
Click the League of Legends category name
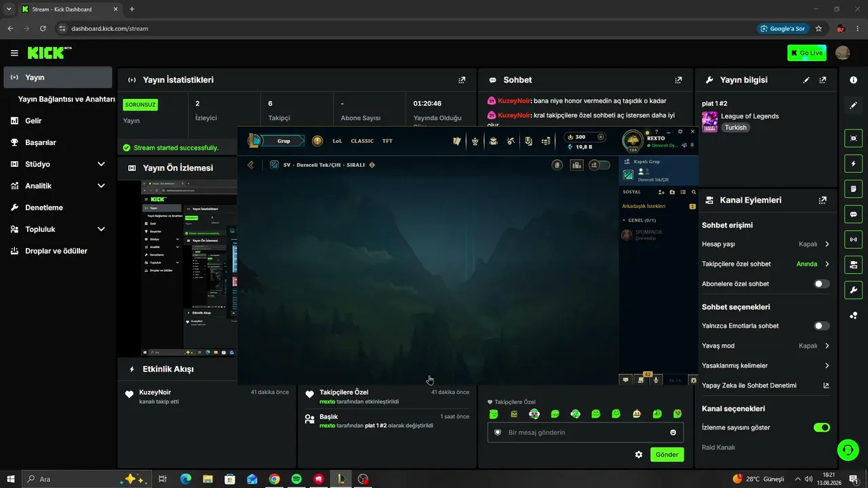tap(749, 117)
